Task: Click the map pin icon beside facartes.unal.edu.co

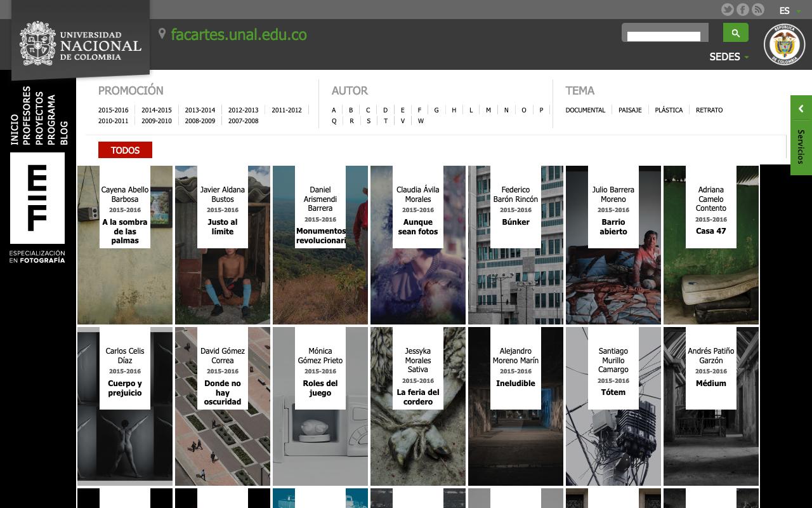Action: (162, 34)
